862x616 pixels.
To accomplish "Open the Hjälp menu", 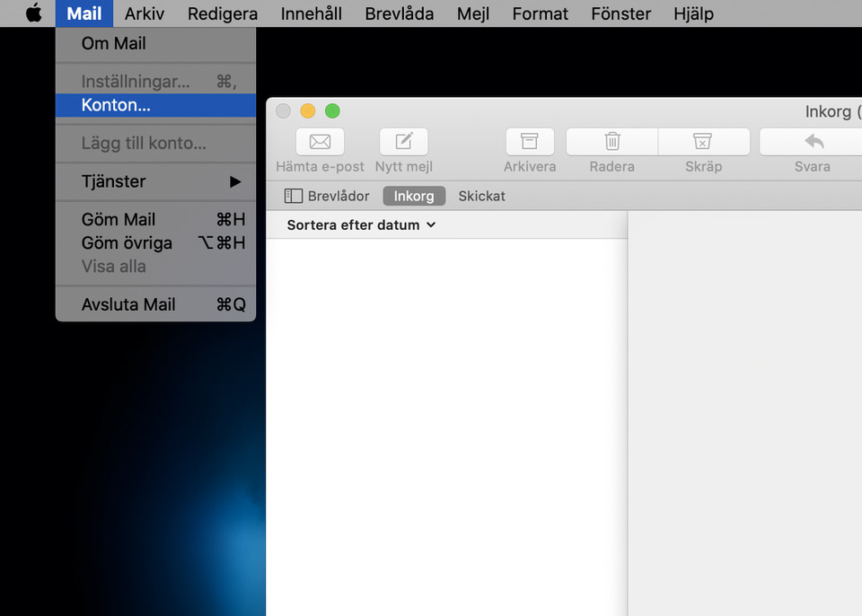I will click(x=693, y=13).
